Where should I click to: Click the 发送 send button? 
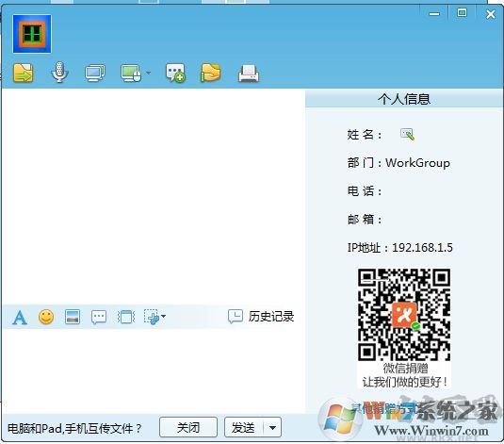(243, 427)
